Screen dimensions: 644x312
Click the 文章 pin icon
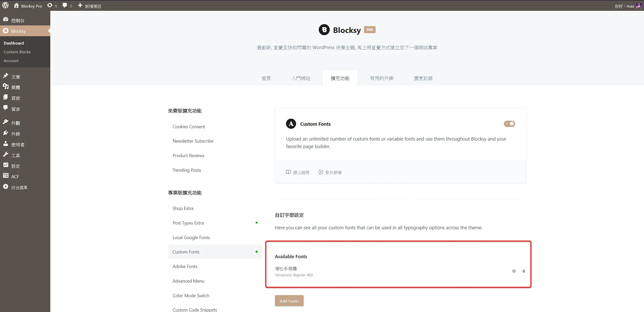click(x=6, y=76)
